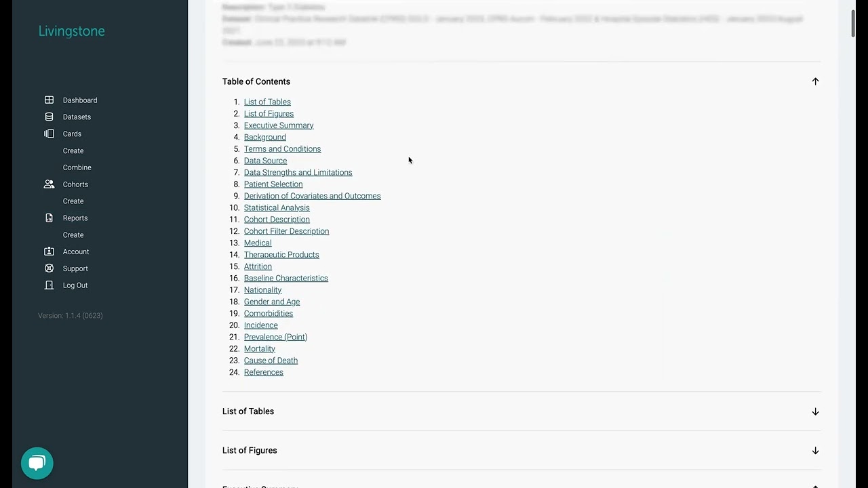Select Create under Cohorts menu

73,201
